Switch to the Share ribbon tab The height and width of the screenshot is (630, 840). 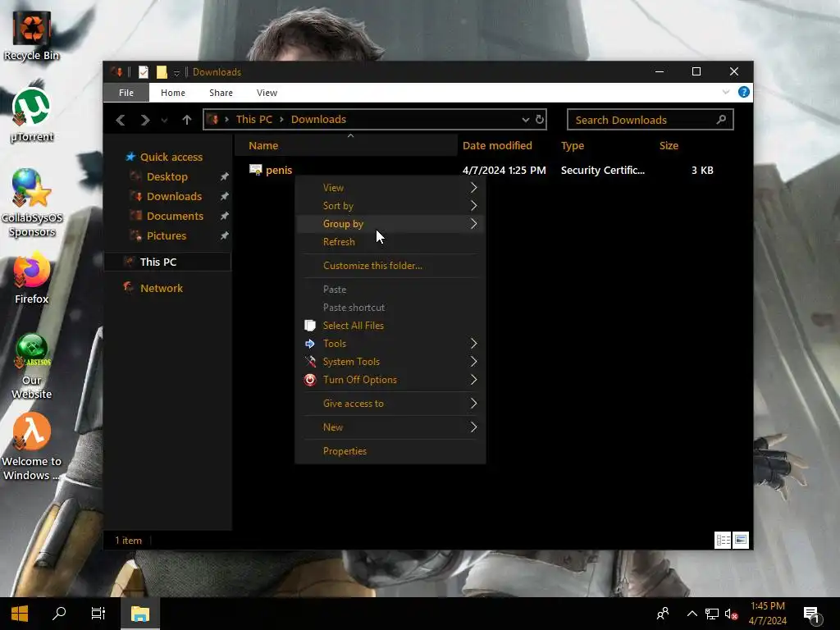pyautogui.click(x=221, y=93)
